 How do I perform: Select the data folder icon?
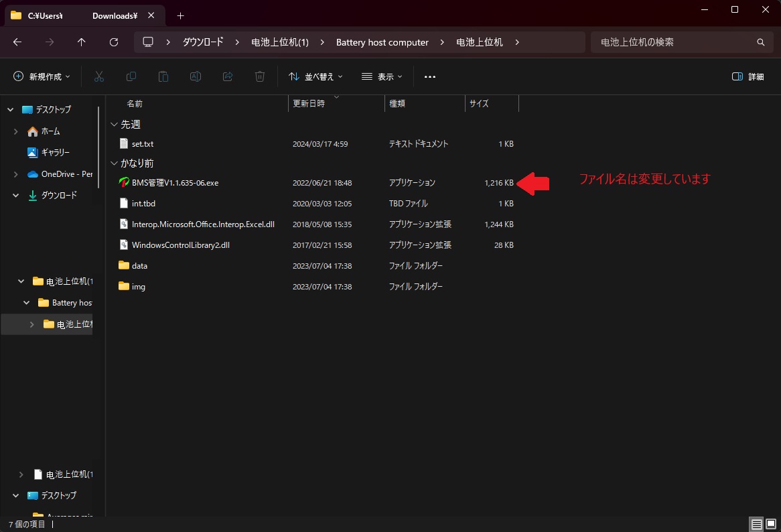click(124, 265)
